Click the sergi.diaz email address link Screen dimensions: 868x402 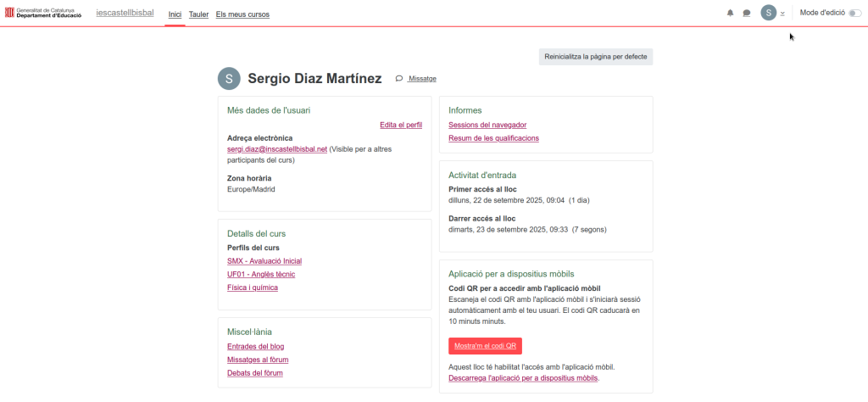pos(277,148)
